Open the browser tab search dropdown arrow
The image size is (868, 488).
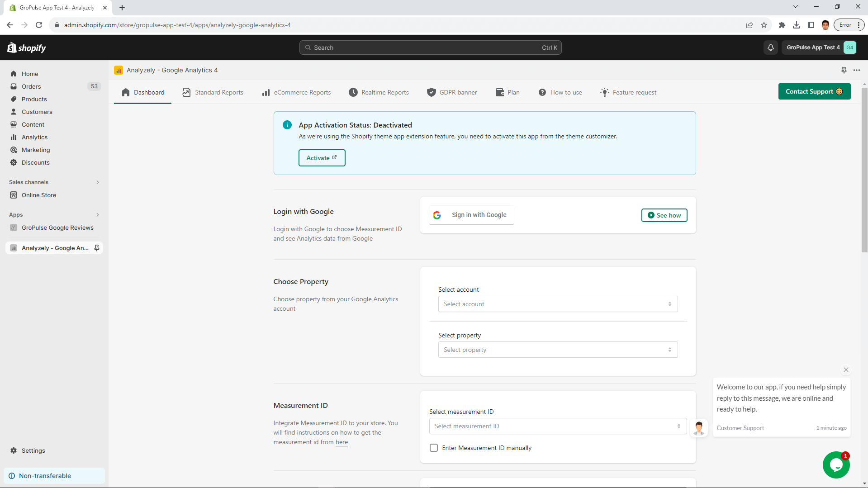pos(795,7)
